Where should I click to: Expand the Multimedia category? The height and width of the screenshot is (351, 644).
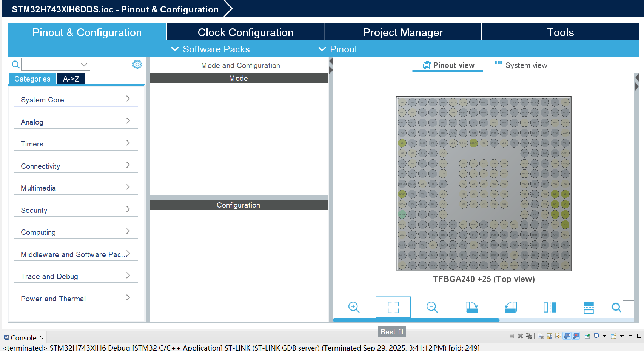tap(76, 188)
